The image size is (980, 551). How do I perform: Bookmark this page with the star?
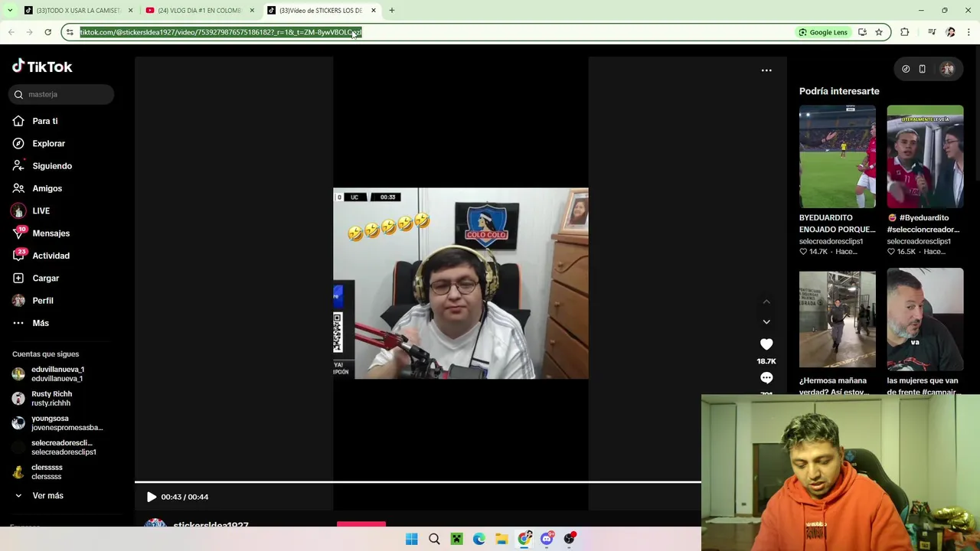(879, 32)
